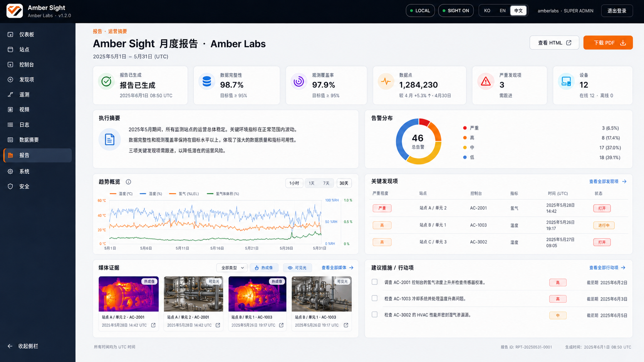The image size is (644, 362).
Task: Select the 30天 trend range
Action: click(x=344, y=183)
